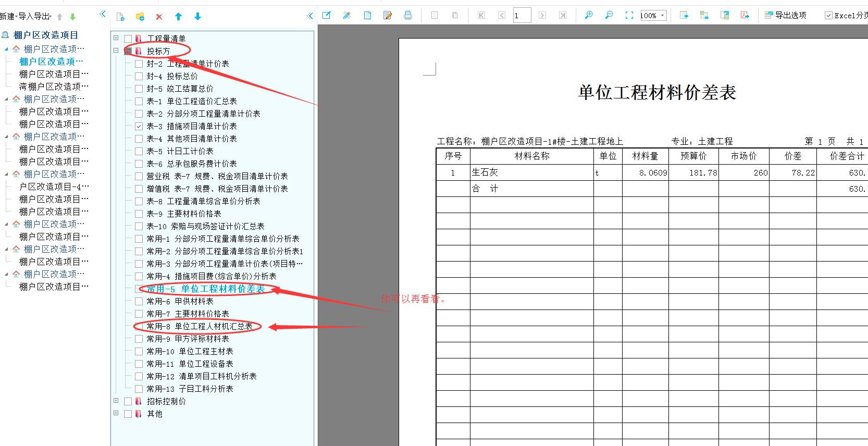Image resolution: width=868 pixels, height=446 pixels.
Task: Click the green batch export icon
Action: coord(704,15)
